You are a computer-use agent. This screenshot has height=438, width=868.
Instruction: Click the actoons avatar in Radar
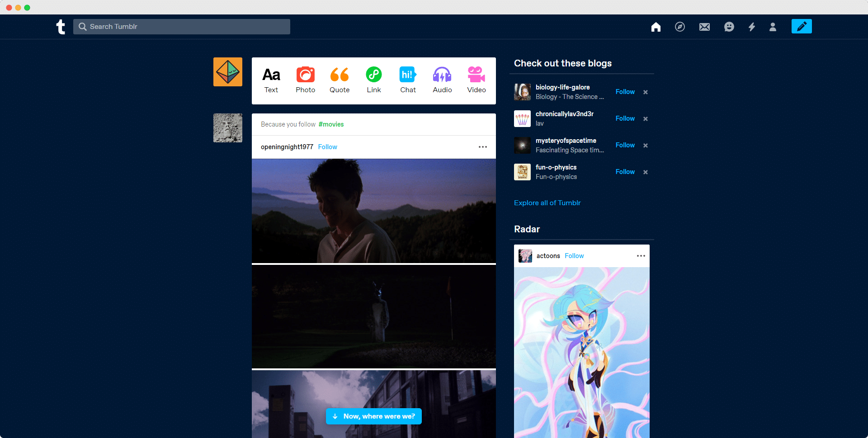[525, 256]
